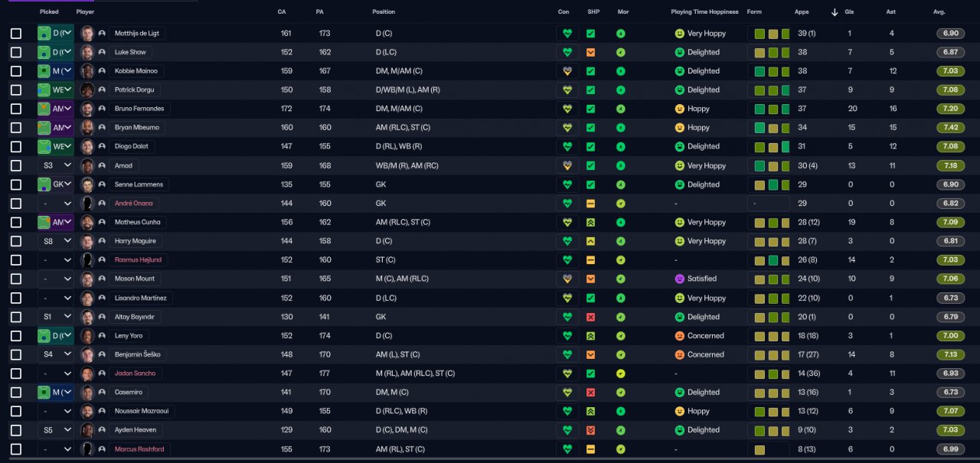Open the S3 picked dropdown for Amad
The image size is (980, 463).
tap(56, 165)
